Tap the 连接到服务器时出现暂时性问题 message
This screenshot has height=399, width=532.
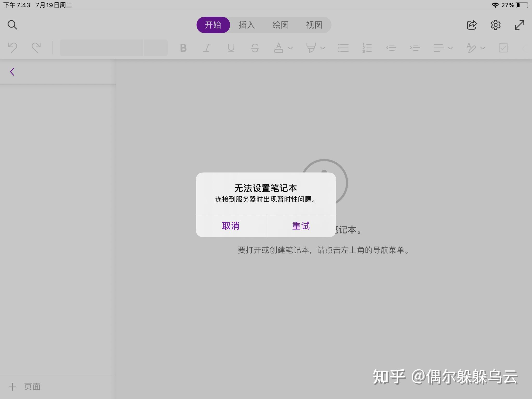click(266, 199)
